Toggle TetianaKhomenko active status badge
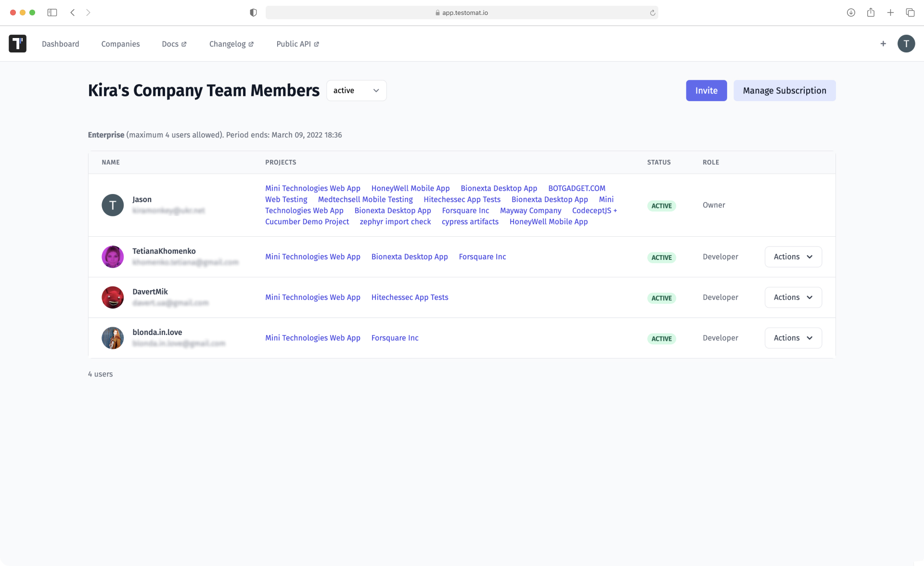The image size is (924, 566). 661,257
